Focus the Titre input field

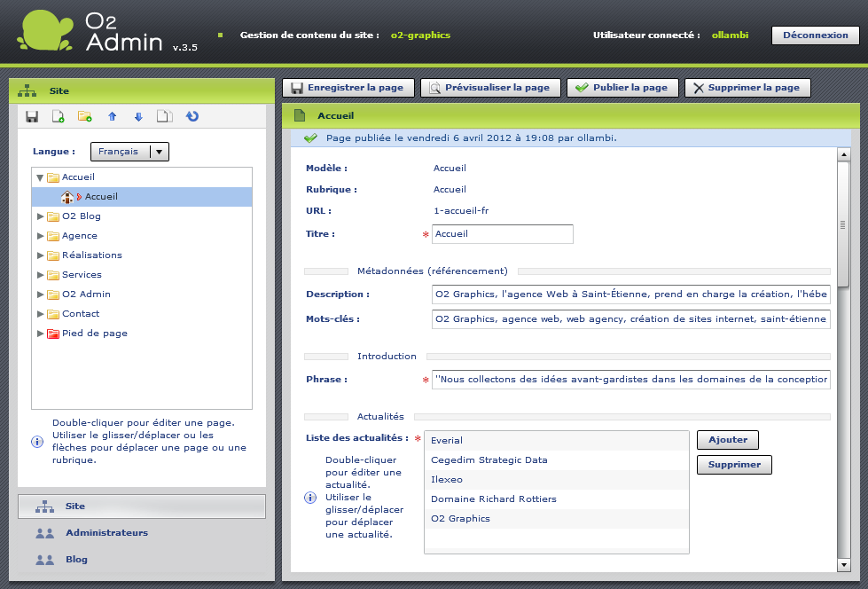tap(502, 234)
